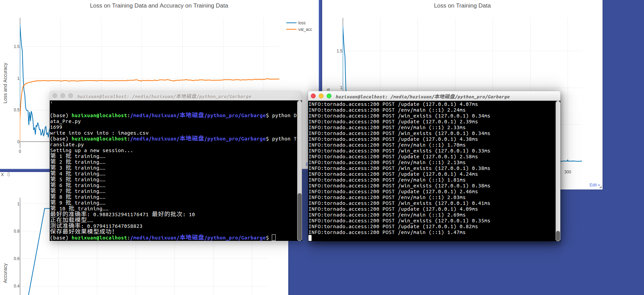
Task: Click the /update log line with 2.58ms
Action: [x=393, y=157]
